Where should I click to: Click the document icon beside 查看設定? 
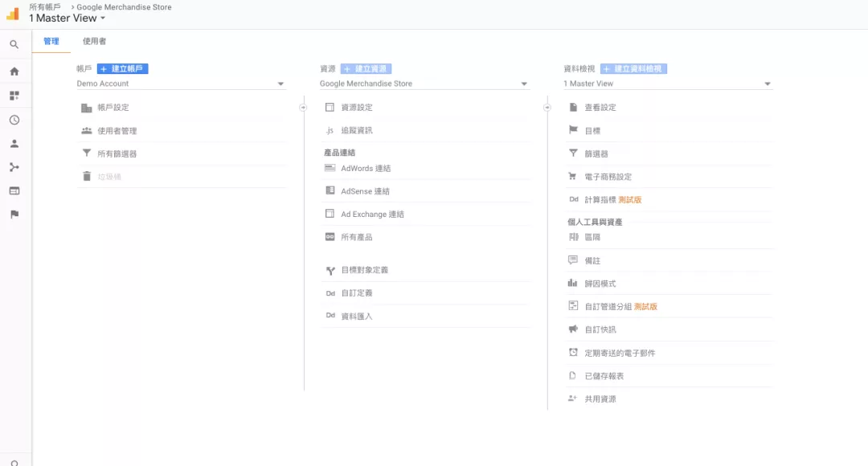tap(574, 107)
